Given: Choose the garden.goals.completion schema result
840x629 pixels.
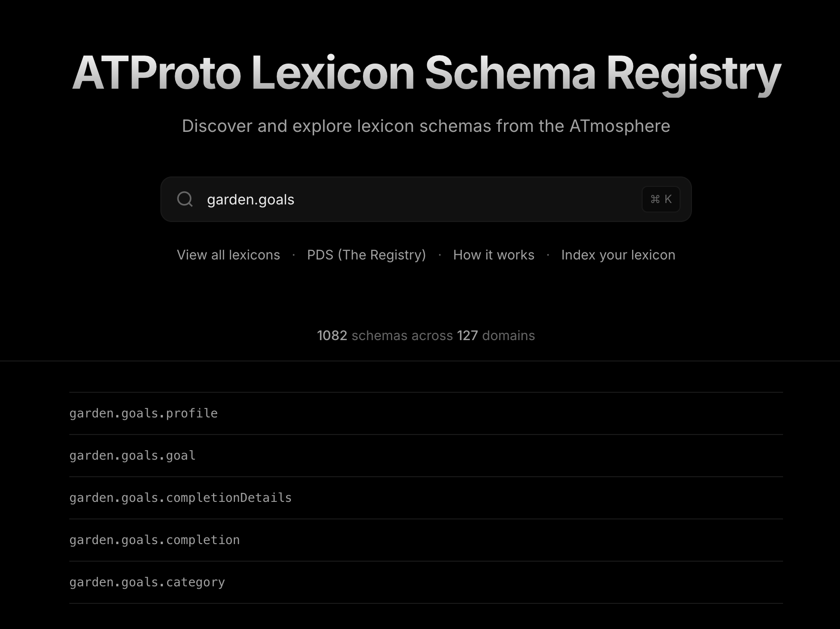Looking at the screenshot, I should [154, 540].
